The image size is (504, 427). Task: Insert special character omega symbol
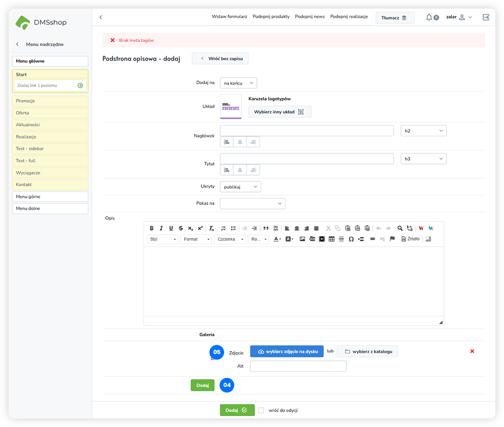[351, 239]
